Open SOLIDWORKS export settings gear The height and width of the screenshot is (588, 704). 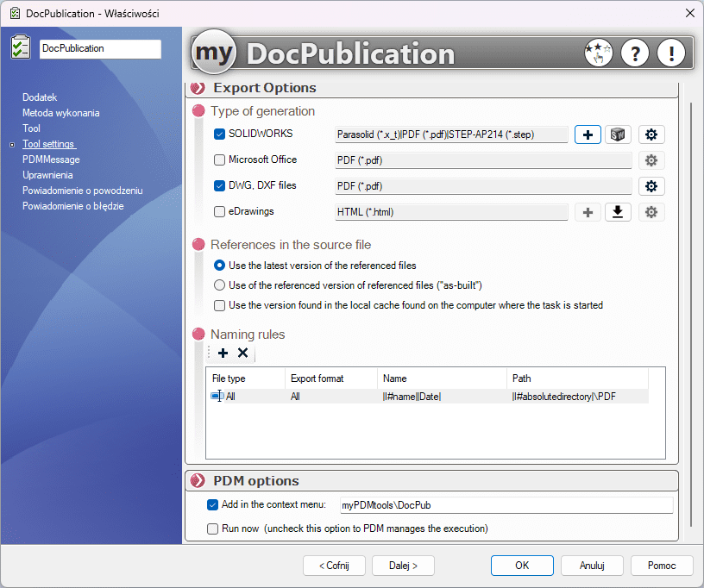[x=651, y=134]
